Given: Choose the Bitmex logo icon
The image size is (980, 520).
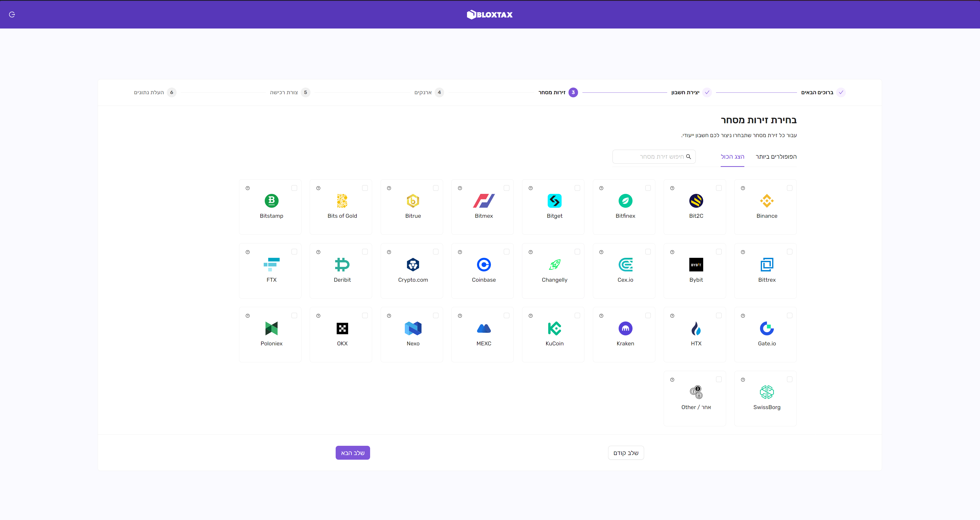Looking at the screenshot, I should pos(483,201).
